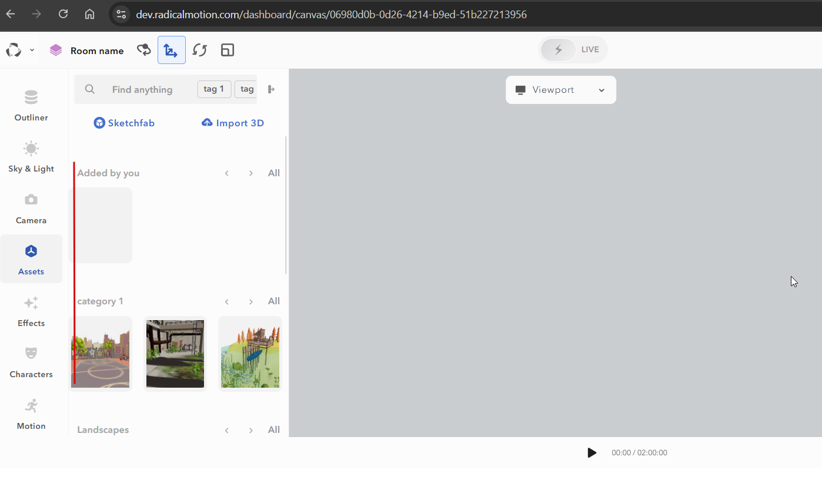Open the Characters panel
The height and width of the screenshot is (504, 822).
[31, 362]
